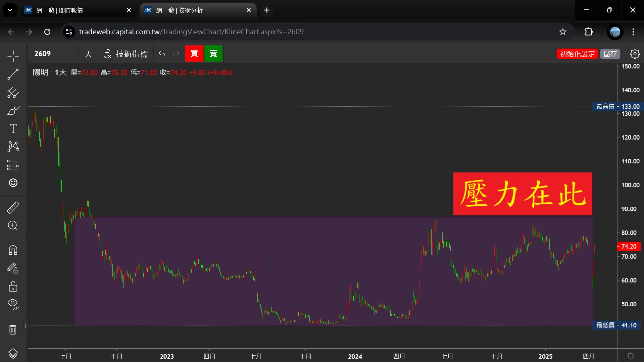Open the emoji icons tool

[x=13, y=183]
